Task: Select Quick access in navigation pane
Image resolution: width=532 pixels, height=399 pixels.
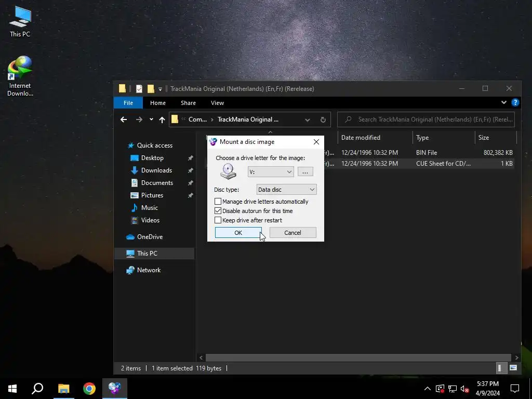Action: 154,145
